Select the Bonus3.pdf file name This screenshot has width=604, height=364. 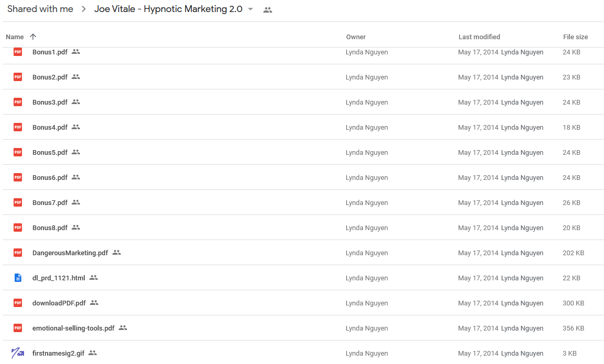[50, 102]
